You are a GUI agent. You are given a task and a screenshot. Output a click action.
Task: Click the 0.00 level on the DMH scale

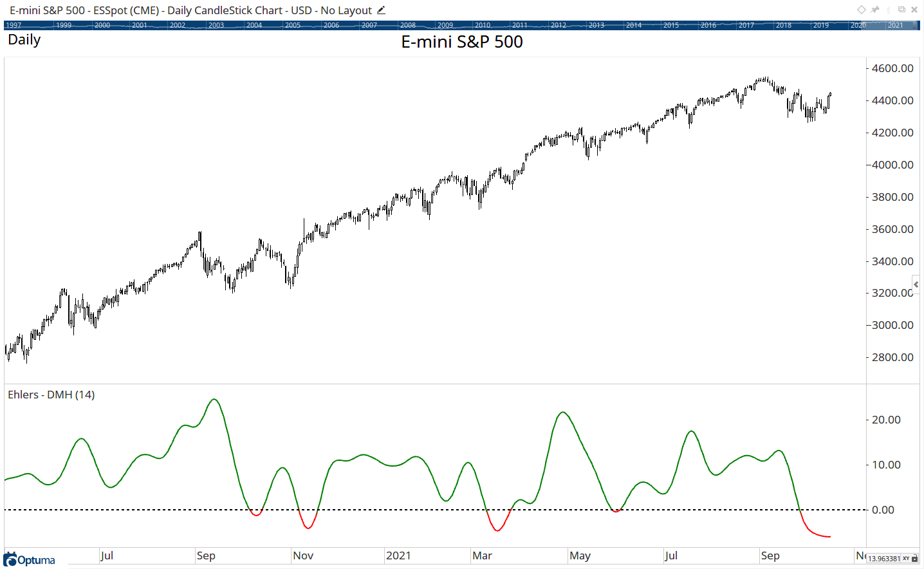click(883, 510)
